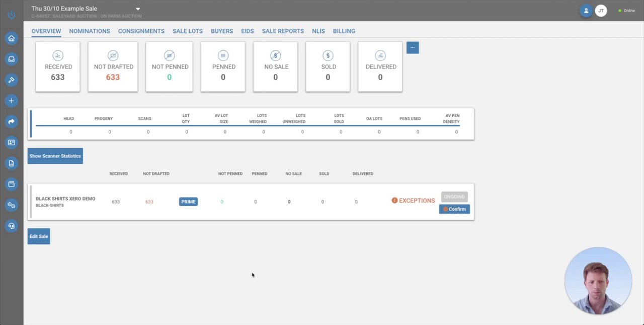Open the Billing tab

[344, 31]
